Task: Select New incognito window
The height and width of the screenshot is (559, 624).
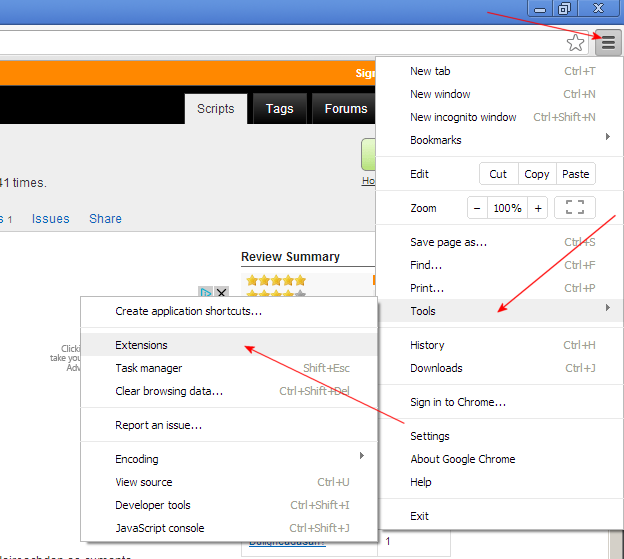Action: point(463,117)
